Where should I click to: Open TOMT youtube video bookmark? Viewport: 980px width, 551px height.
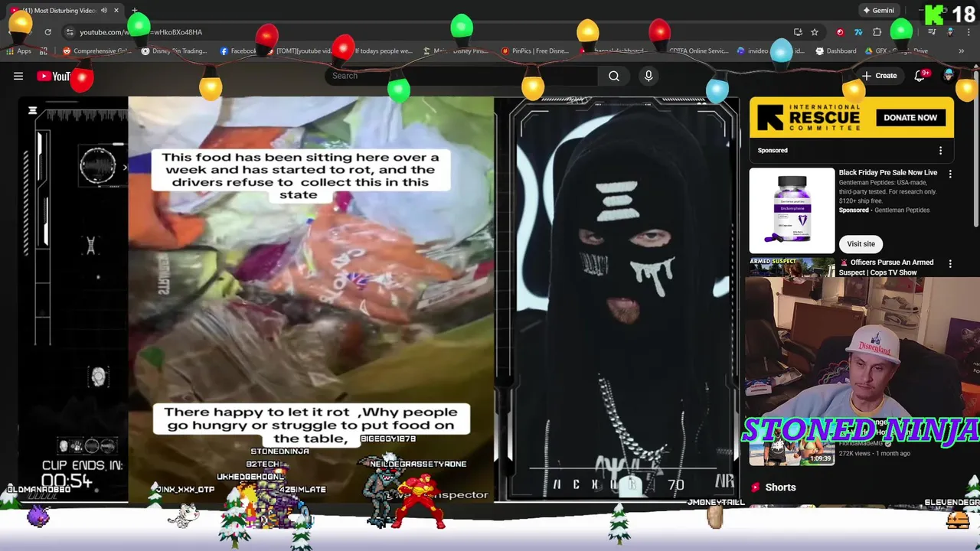pos(299,51)
